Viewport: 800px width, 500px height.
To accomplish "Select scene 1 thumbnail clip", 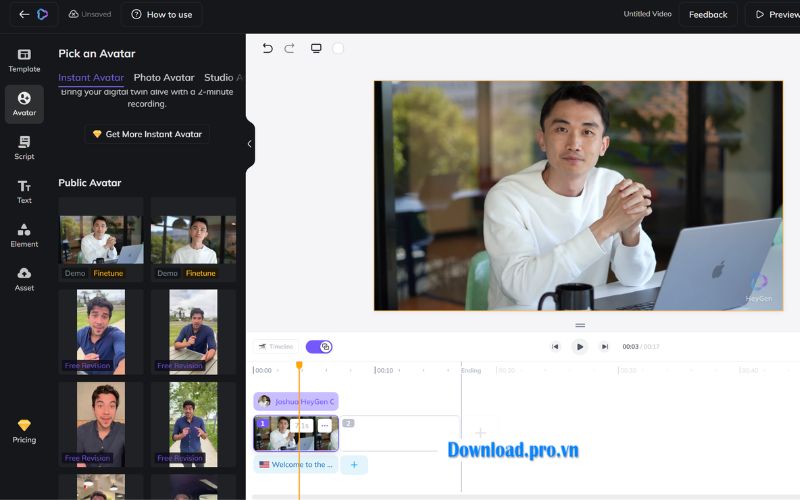I will coord(296,433).
